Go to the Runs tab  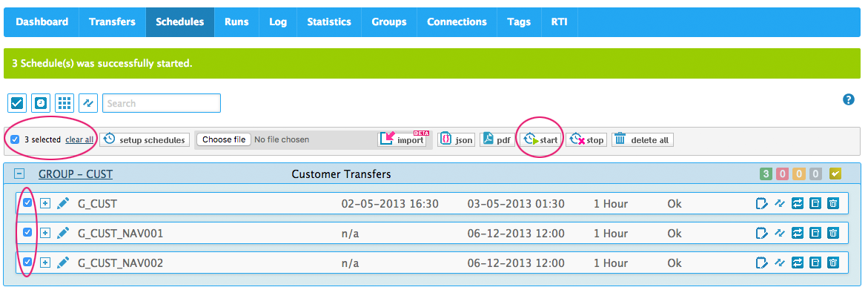(x=236, y=22)
